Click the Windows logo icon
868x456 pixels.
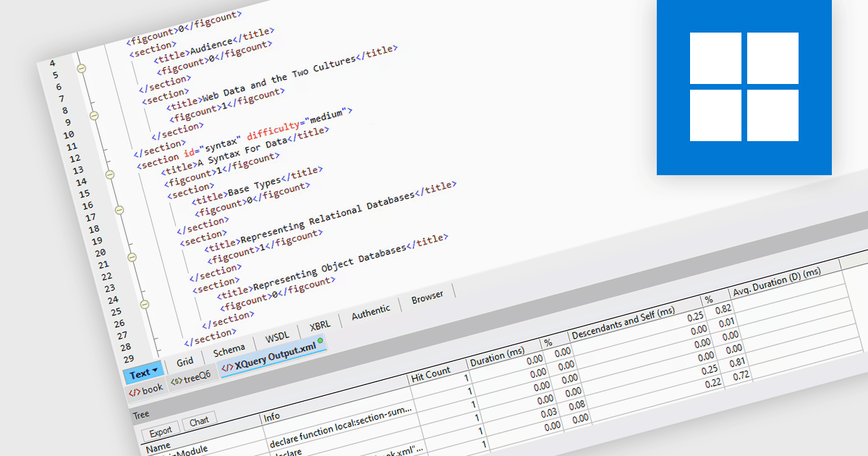point(745,87)
